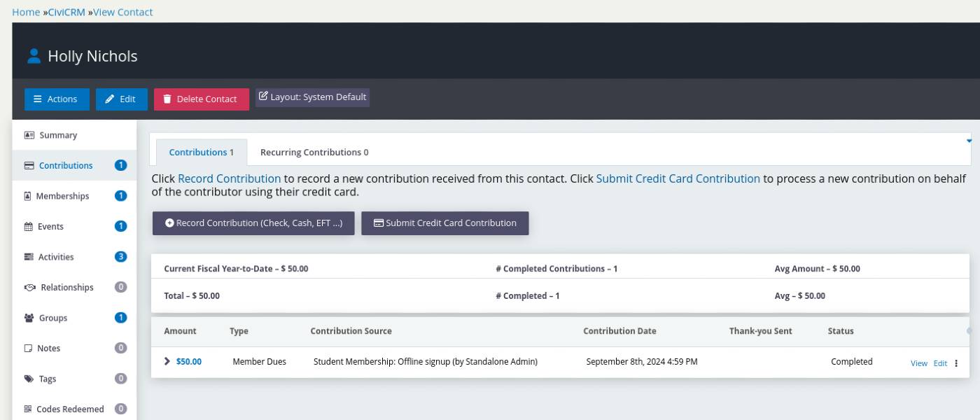Open the Notes sidebar tab
This screenshot has height=420, width=980.
pyautogui.click(x=74, y=349)
